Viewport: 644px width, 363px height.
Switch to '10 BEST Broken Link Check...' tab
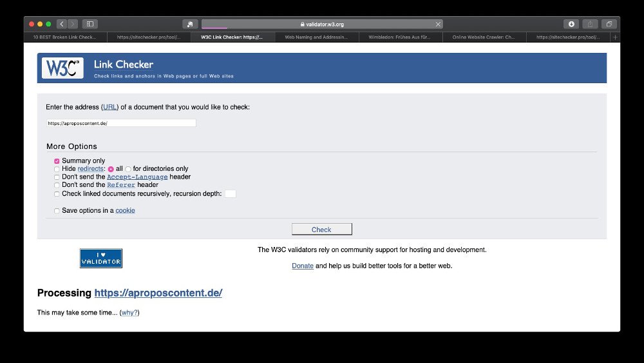pos(65,37)
